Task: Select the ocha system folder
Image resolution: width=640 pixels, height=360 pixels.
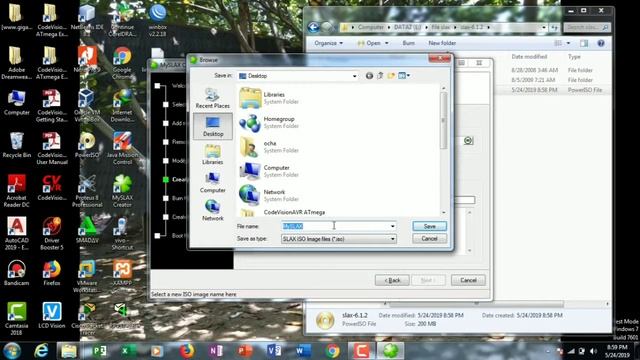Action: point(269,147)
